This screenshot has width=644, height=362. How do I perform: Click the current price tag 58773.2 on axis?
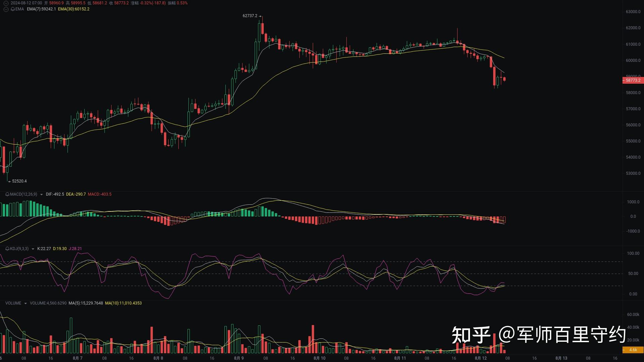[633, 80]
